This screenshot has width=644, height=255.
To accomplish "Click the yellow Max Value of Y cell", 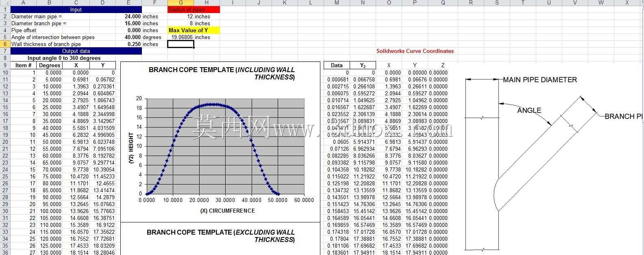I will coord(194,31).
